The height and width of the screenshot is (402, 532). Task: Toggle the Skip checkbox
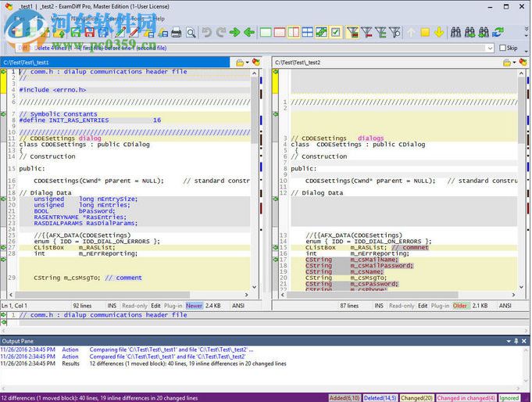point(502,48)
